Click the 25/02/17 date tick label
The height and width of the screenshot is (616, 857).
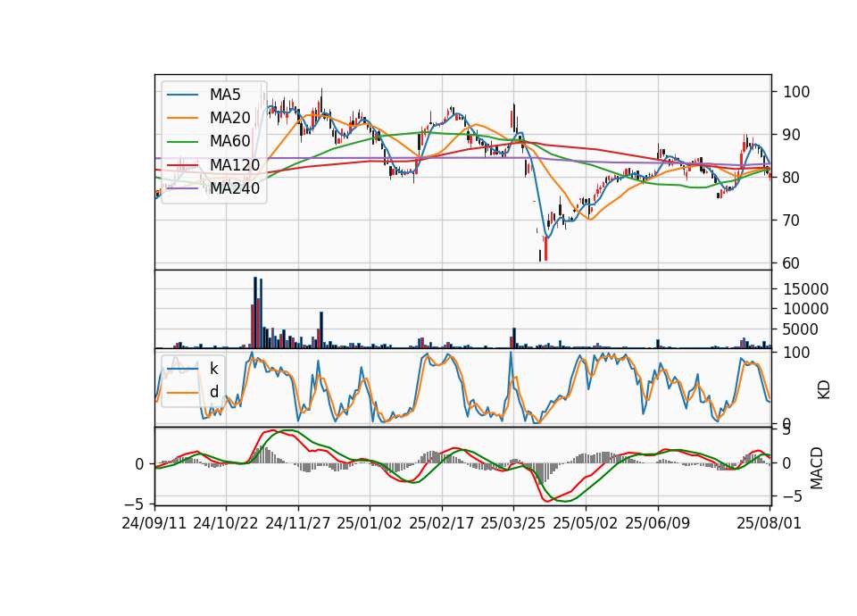click(x=442, y=523)
